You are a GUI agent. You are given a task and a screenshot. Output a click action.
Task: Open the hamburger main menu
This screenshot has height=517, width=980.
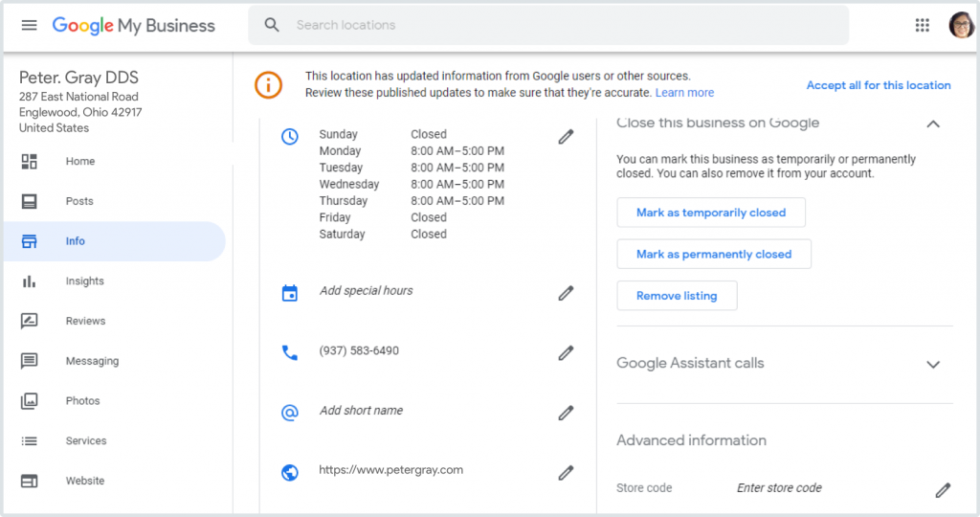29,25
